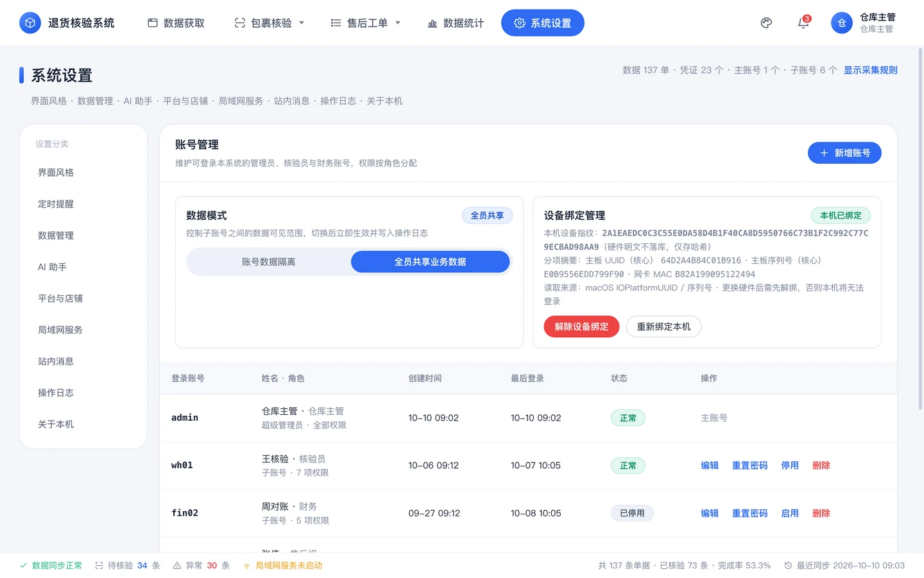
Task: Open 站内消息 in settings sidebar
Action: [83, 362]
